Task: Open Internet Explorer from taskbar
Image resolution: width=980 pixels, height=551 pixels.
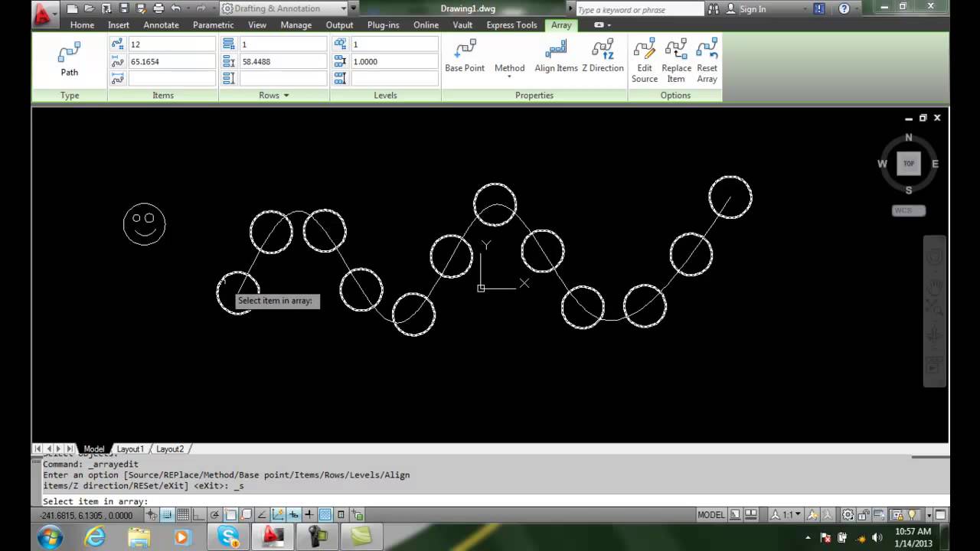Action: (95, 537)
